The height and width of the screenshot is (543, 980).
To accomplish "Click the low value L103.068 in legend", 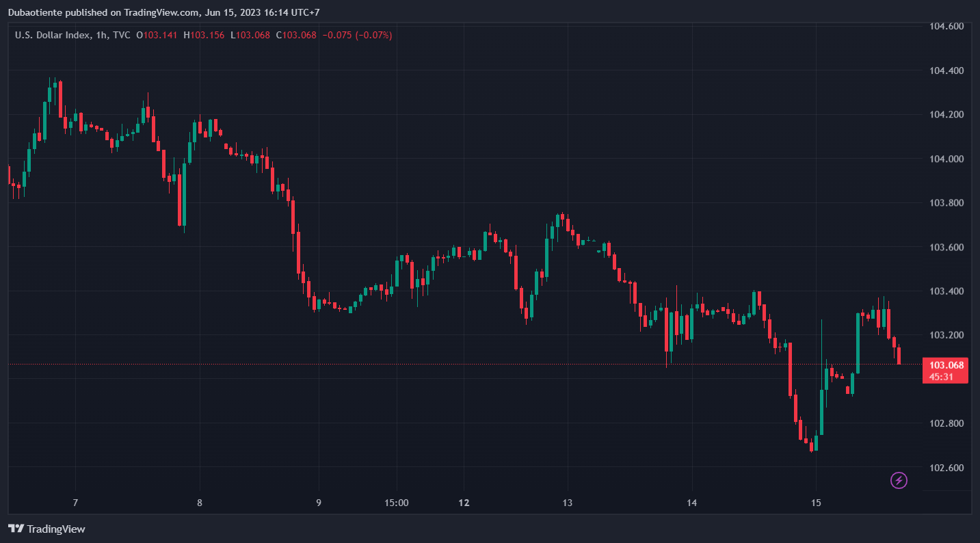I will (250, 35).
